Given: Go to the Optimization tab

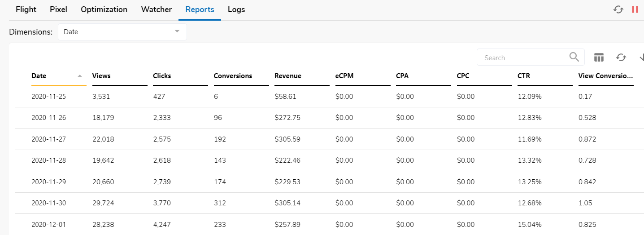Looking at the screenshot, I should (x=104, y=9).
